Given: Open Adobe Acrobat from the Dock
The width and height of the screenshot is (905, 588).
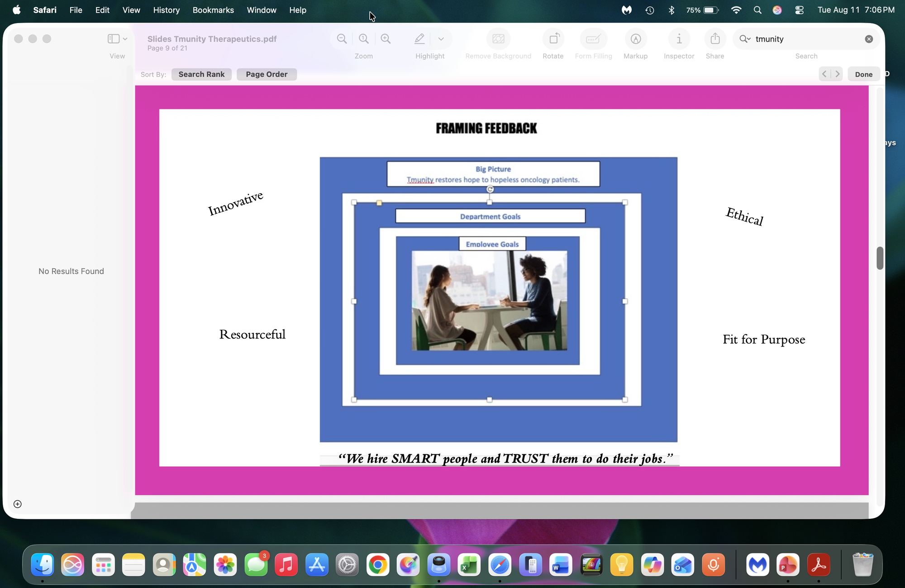Looking at the screenshot, I should (819, 564).
